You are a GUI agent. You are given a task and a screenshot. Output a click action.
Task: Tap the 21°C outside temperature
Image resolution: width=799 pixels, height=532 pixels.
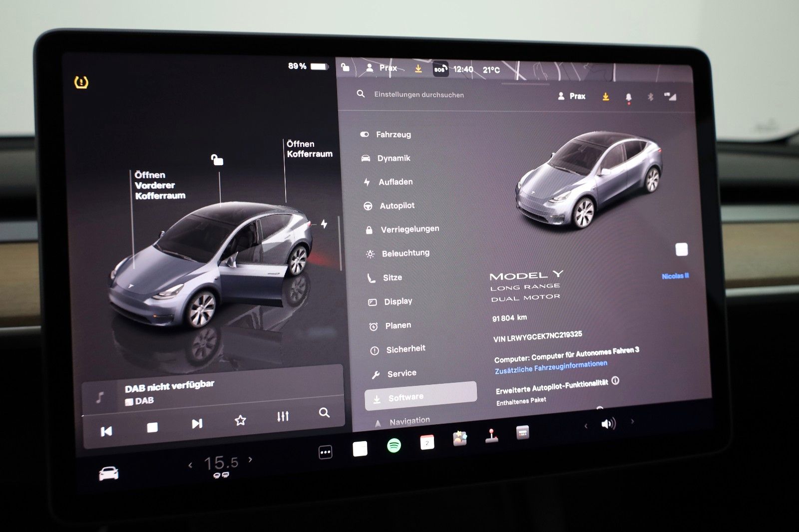pyautogui.click(x=491, y=70)
